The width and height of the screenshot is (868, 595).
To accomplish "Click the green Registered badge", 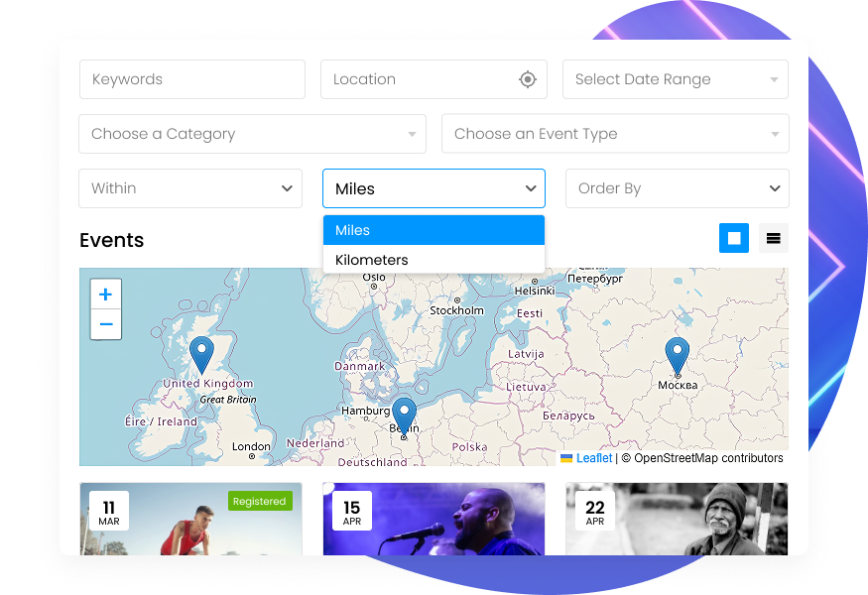I will coord(260,502).
